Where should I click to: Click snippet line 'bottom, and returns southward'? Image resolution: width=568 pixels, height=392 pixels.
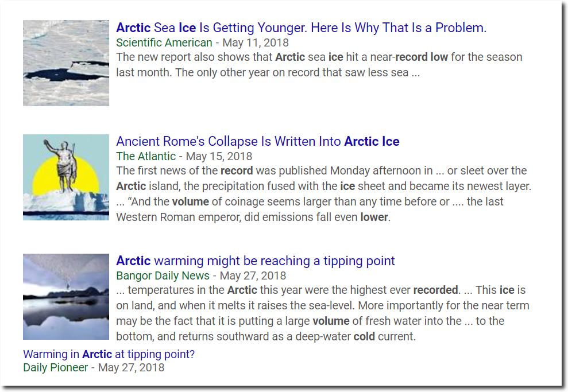pyautogui.click(x=266, y=337)
